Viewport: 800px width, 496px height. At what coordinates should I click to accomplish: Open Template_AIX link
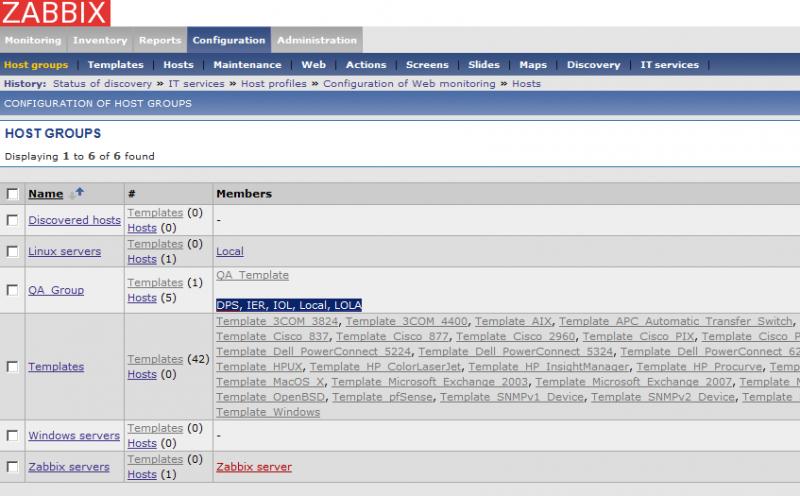point(513,321)
